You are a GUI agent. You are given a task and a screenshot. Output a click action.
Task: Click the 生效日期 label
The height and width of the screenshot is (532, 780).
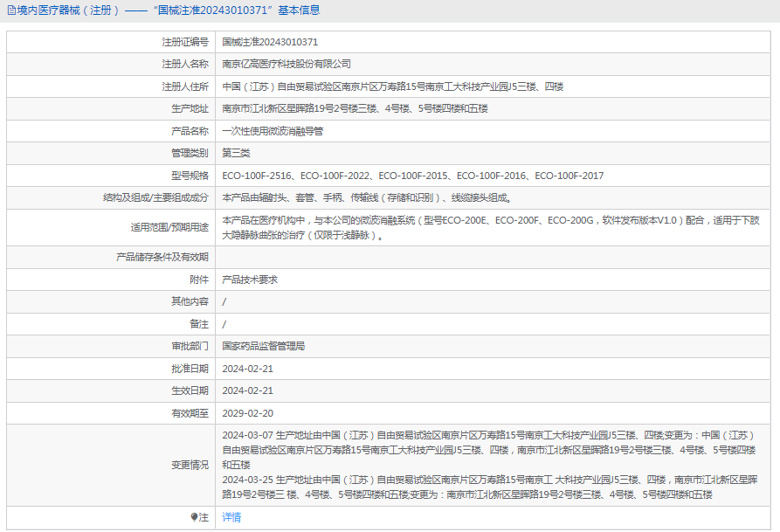point(190,390)
